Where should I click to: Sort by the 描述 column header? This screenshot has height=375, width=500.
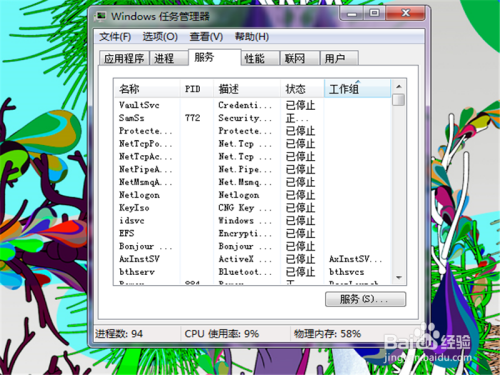(247, 89)
